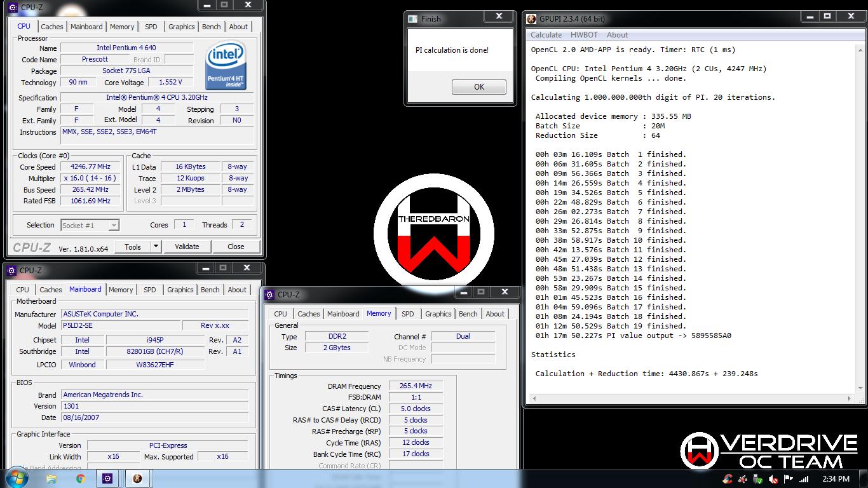Click the Rated FSB value 1061.69 MHz

(90, 201)
